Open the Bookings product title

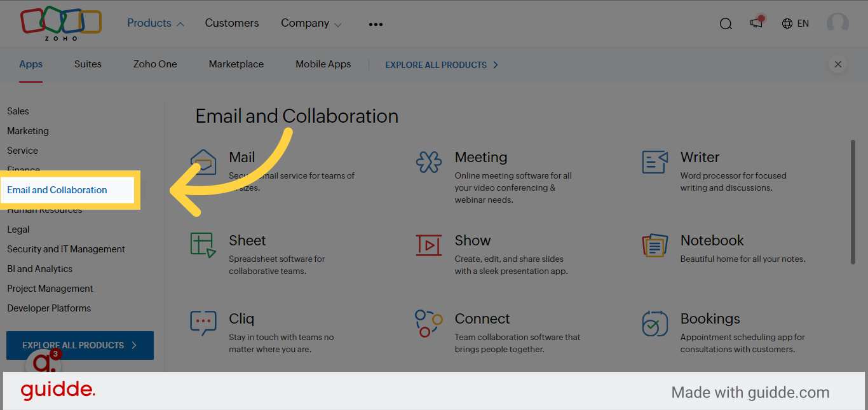pos(710,318)
